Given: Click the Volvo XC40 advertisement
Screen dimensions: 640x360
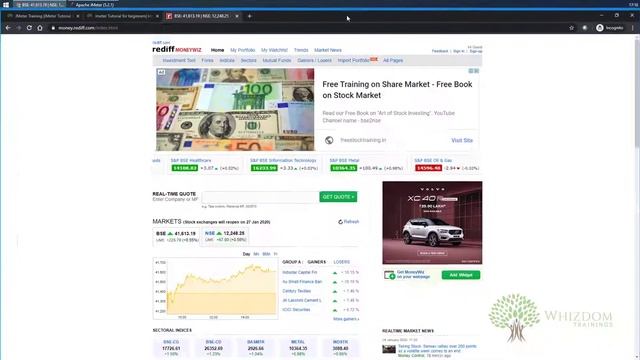Looking at the screenshot, I should click(x=432, y=223).
